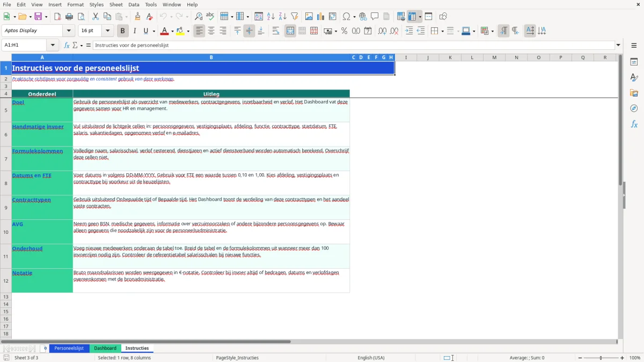Select the Contracttypen cell

(x=42, y=207)
